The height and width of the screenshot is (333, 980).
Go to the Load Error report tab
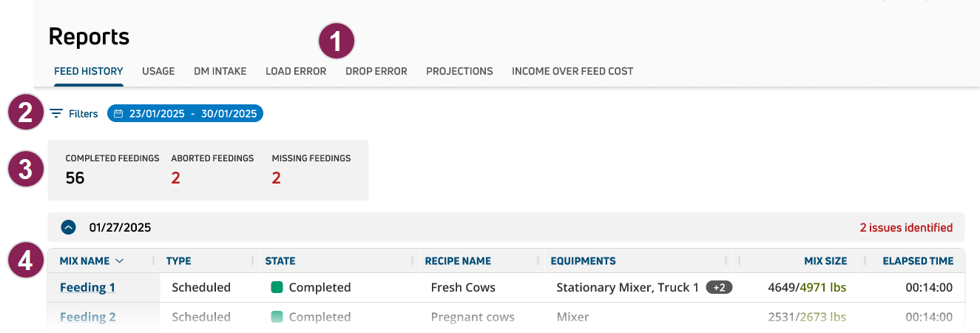[x=296, y=71]
